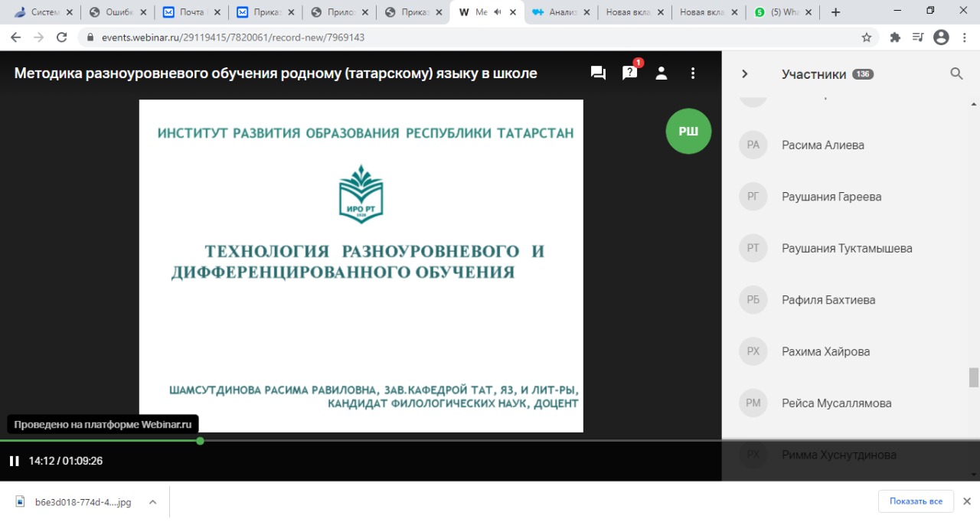Screen dimensions: 980x522
Task: Click the video progress bar playhead
Action: click(x=200, y=441)
